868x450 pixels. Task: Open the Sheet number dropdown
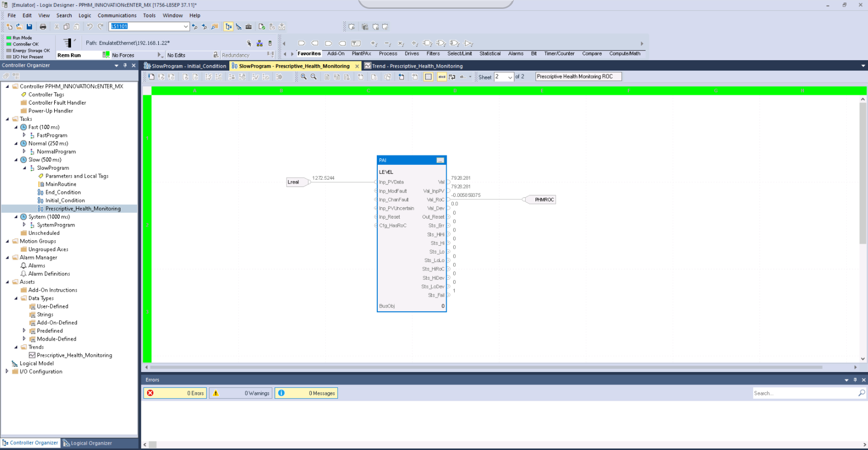click(x=510, y=77)
